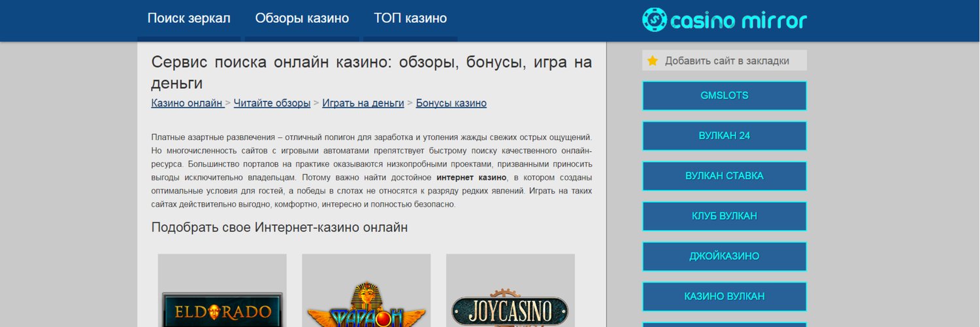Click the ДЖОЙКАЗИНО sidebar button

pyautogui.click(x=725, y=256)
